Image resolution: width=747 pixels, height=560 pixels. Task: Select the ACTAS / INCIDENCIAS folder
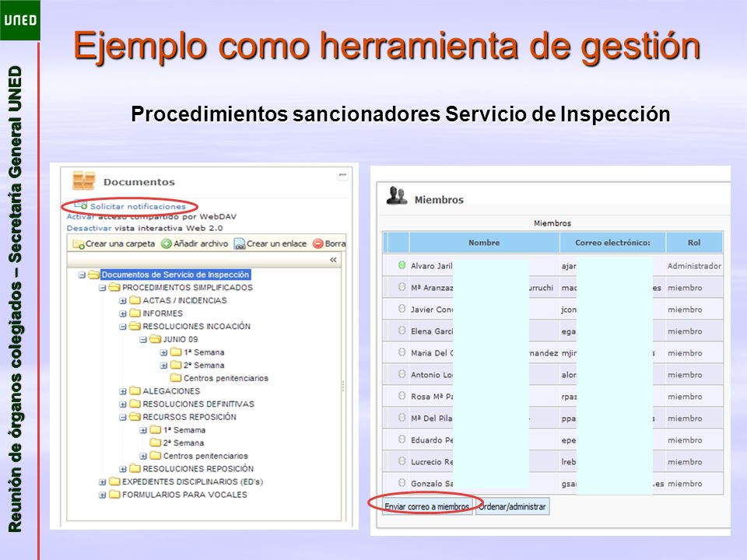tap(184, 300)
